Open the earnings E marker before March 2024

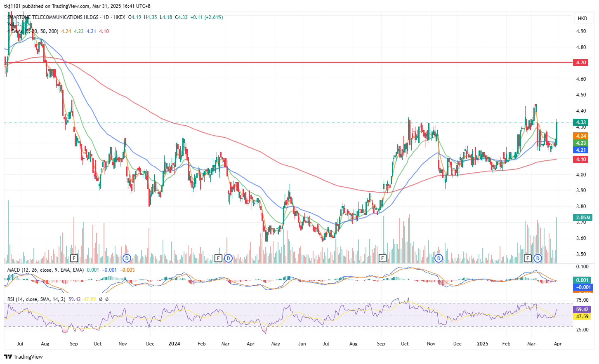(219, 258)
